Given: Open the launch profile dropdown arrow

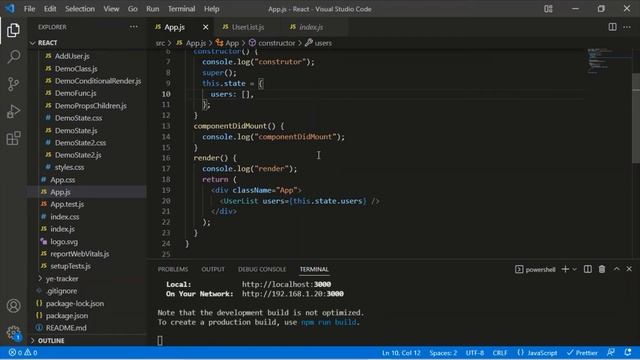Looking at the screenshot, I should [x=574, y=269].
